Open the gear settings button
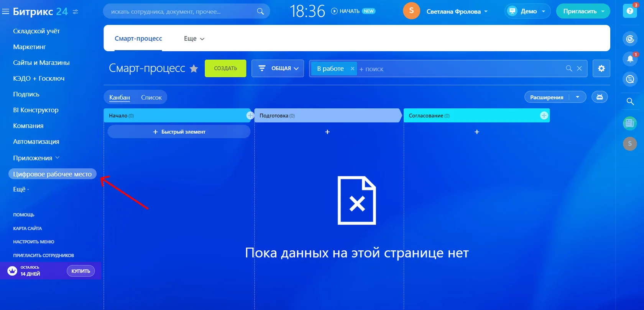Screen dimensions: 644x310 point(601,68)
